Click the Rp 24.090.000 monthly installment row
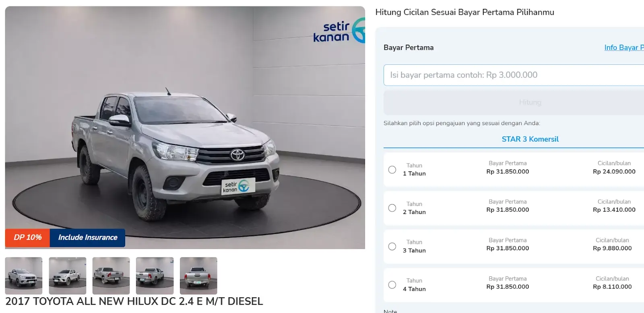The image size is (644, 313). click(x=514, y=169)
